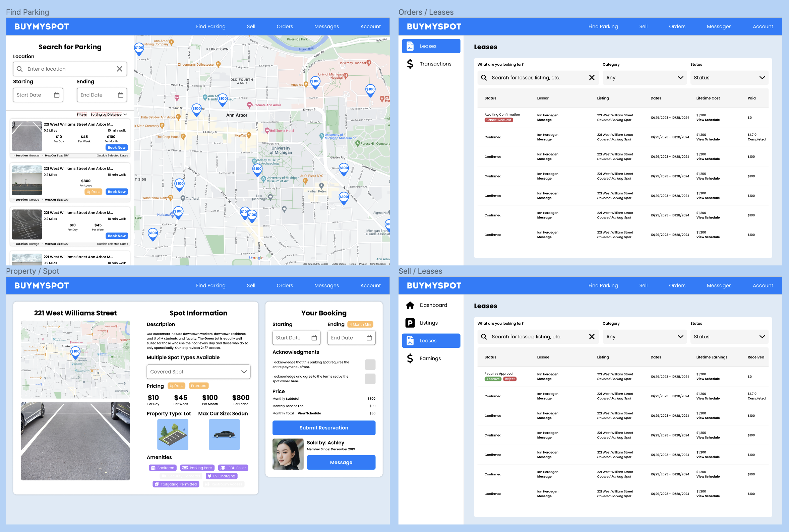Click the search magnifier icon in Find Parking location field
789x532 pixels.
20,69
